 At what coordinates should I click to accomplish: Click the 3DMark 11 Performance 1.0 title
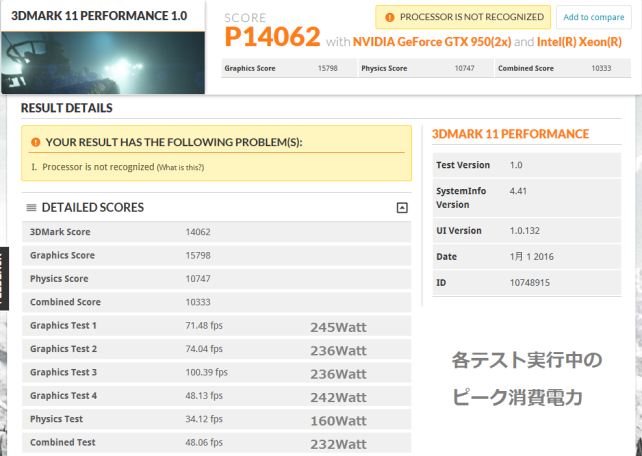click(99, 16)
